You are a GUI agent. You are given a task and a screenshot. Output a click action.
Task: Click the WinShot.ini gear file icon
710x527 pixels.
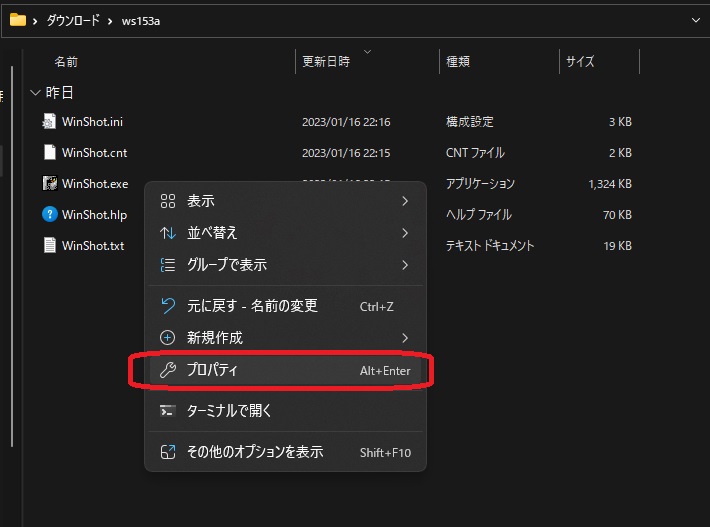[49, 121]
